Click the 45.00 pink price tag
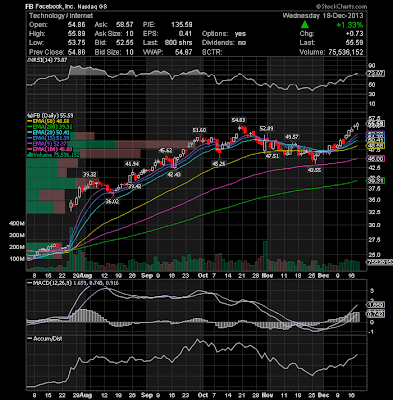Image resolution: width=393 pixels, height=400 pixels. 376,159
